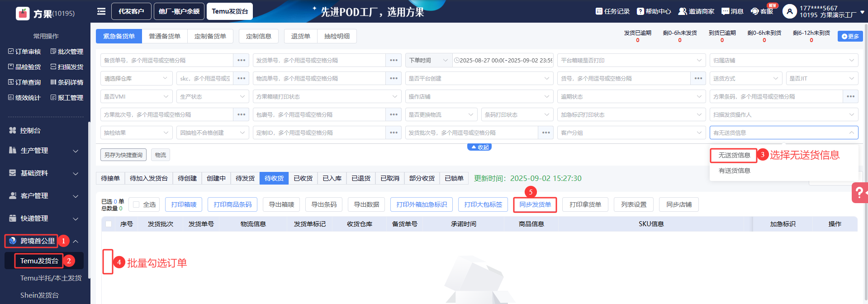
Task: Click 收起 to collapse filter panel
Action: coord(479,147)
